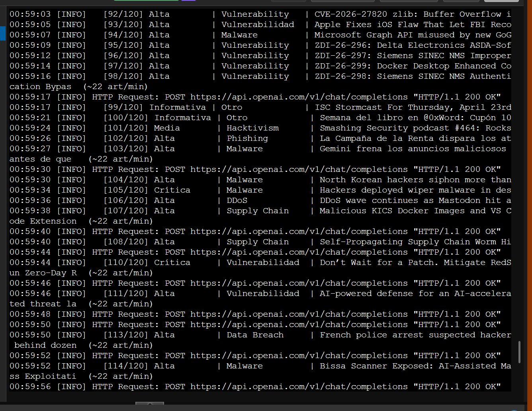
Task: Click the rightmost gray button above log
Action: (x=501, y=1)
